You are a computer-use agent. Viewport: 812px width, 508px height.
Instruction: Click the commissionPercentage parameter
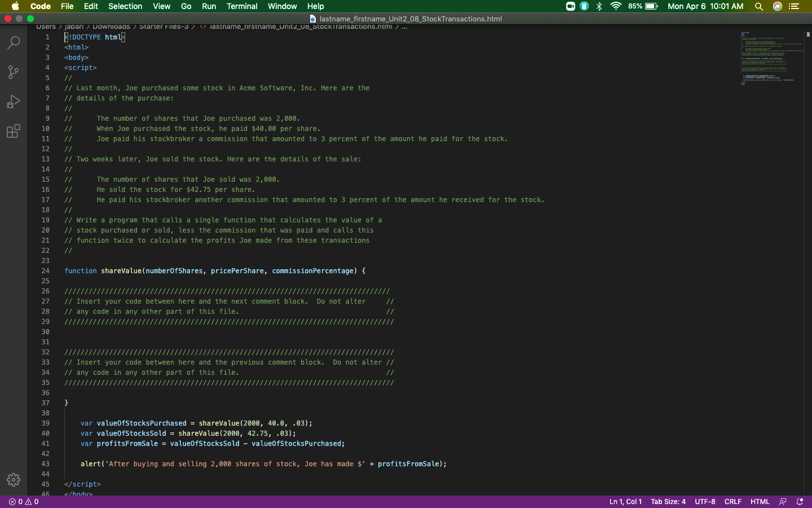point(312,271)
